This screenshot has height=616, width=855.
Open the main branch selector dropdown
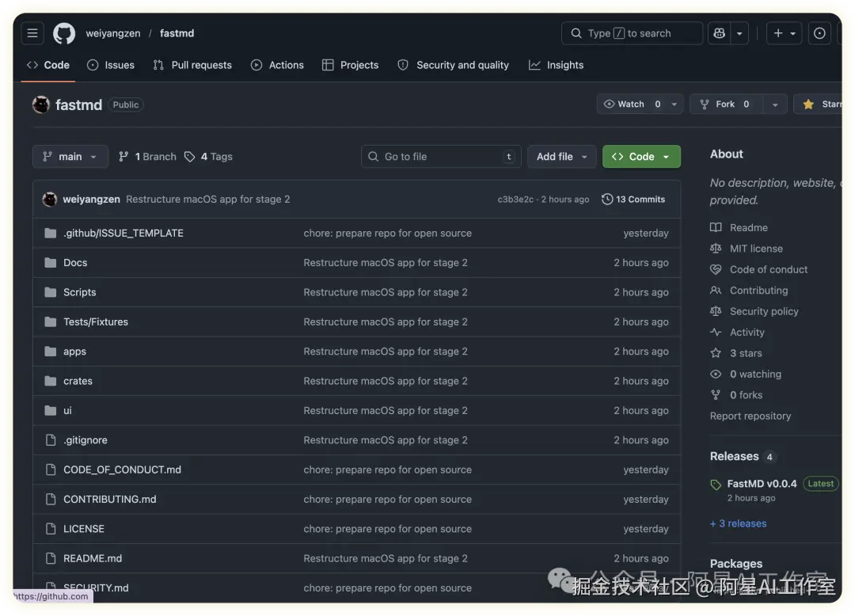(x=70, y=157)
